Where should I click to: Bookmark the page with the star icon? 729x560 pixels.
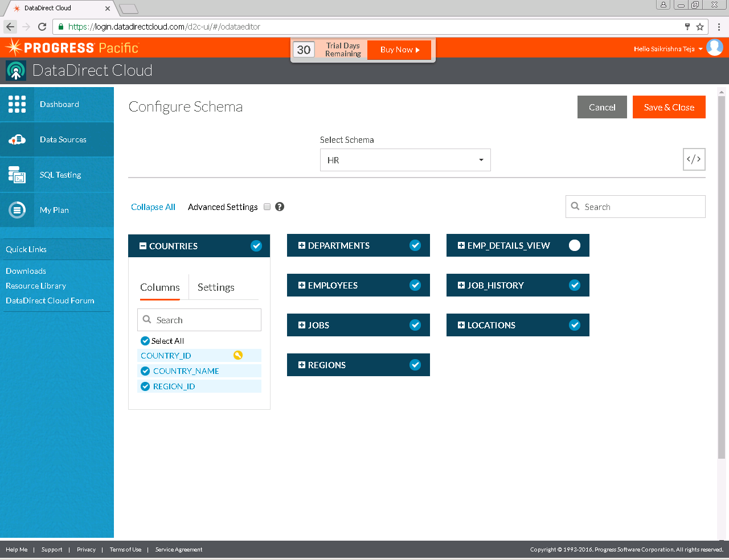point(700,27)
